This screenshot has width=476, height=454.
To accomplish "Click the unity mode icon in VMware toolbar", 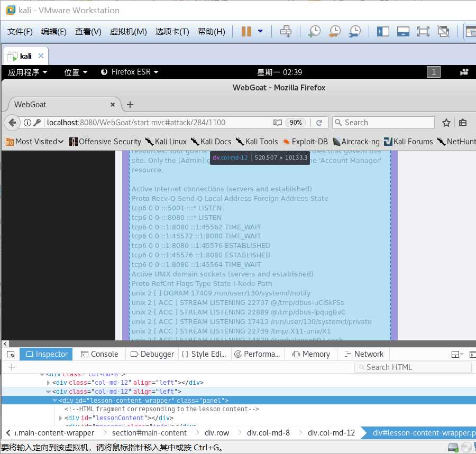I will pyautogui.click(x=443, y=31).
